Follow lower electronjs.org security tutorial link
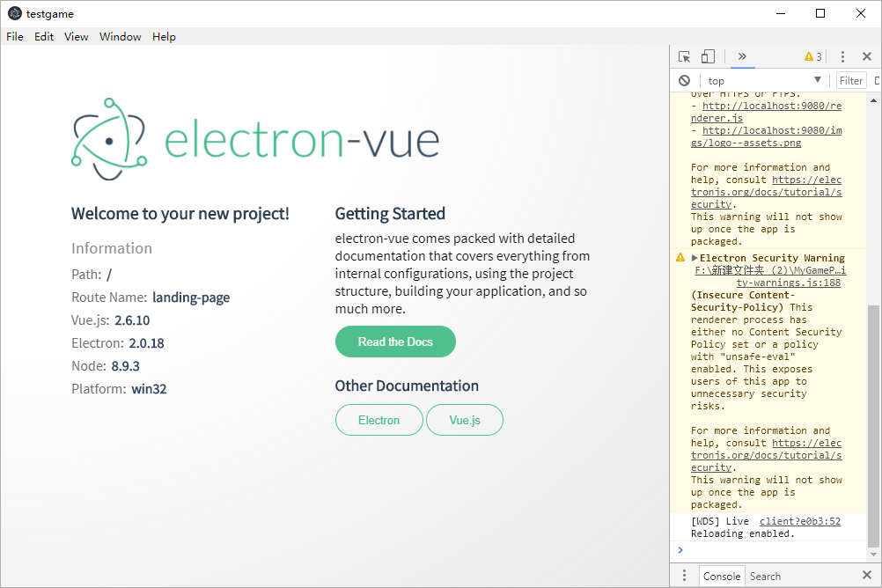Viewport: 882px width, 588px height. point(766,455)
